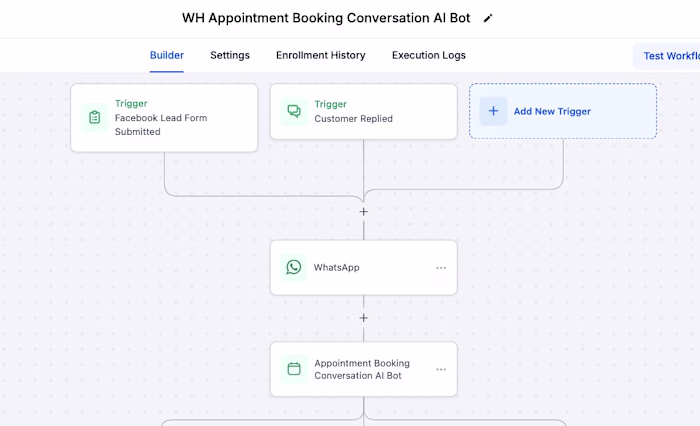Click the workflow title text
The image size is (700, 426).
coord(326,18)
